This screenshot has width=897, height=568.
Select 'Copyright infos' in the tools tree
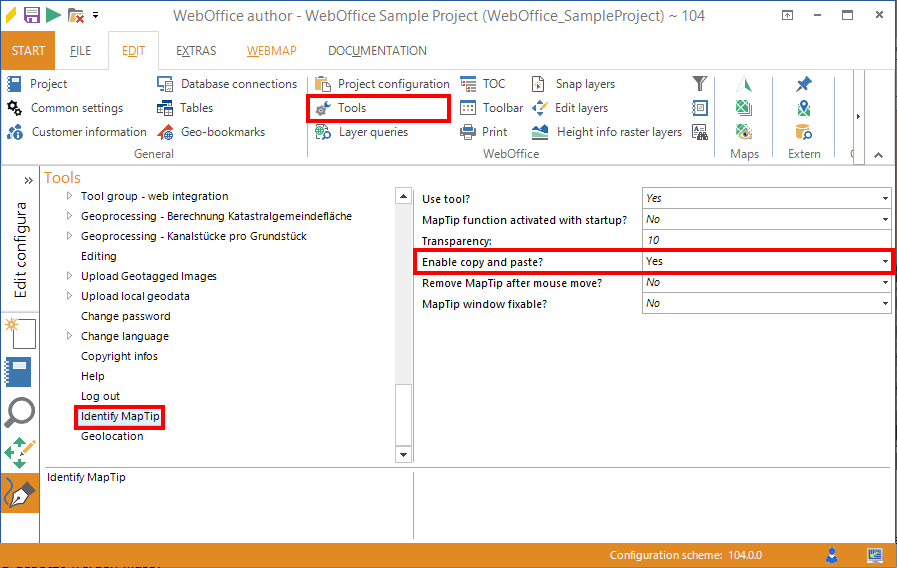point(119,356)
